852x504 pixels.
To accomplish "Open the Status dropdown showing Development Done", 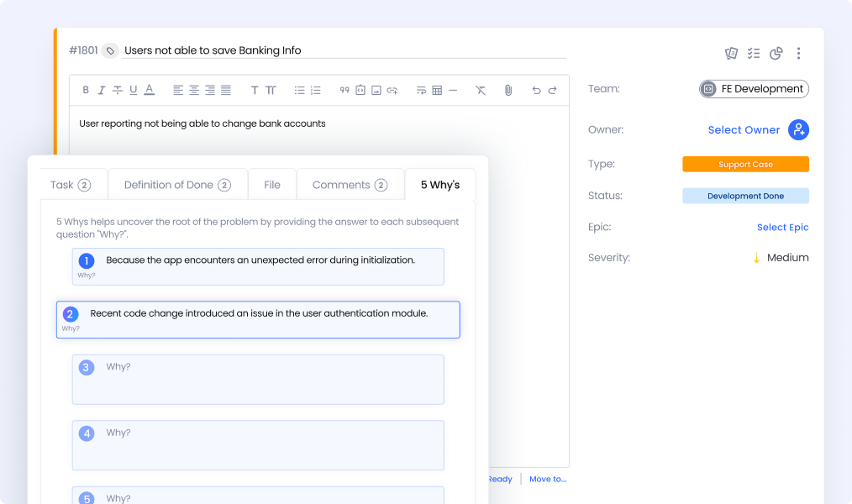I will click(745, 196).
